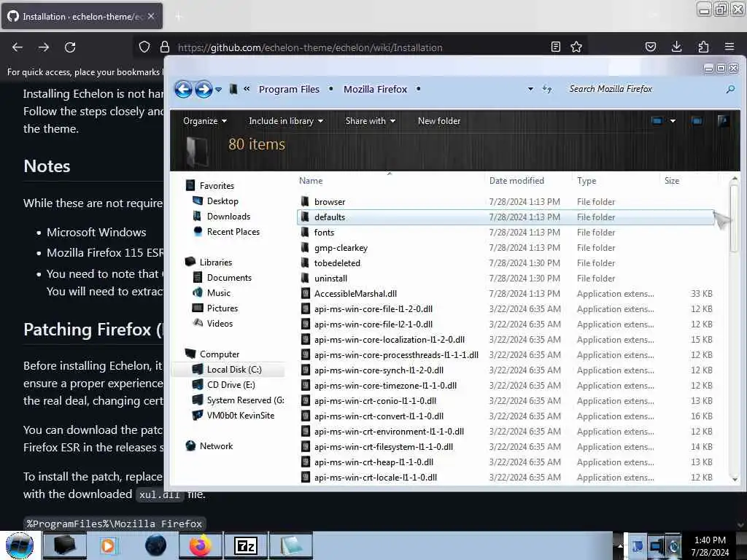
Task: Click the refresh icon beside the address bar
Action: (x=547, y=89)
